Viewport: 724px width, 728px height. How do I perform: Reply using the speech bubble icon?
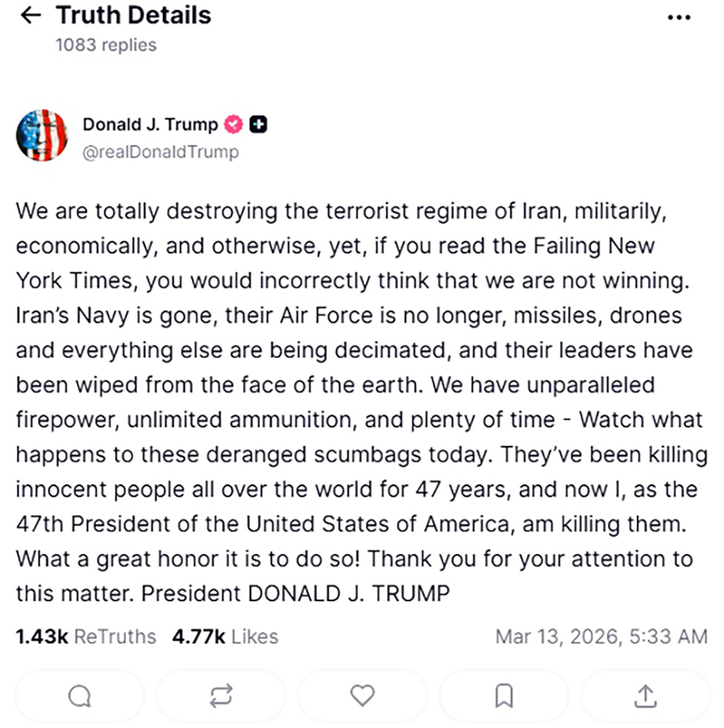[x=80, y=696]
